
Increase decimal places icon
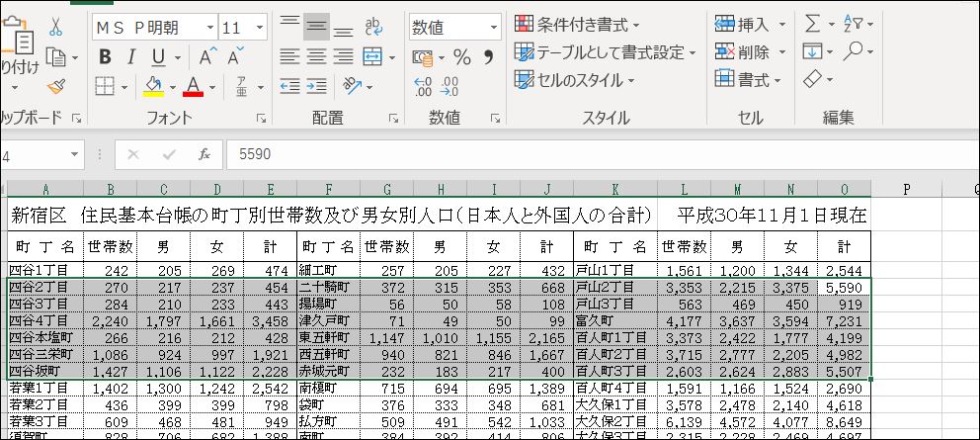[x=423, y=86]
